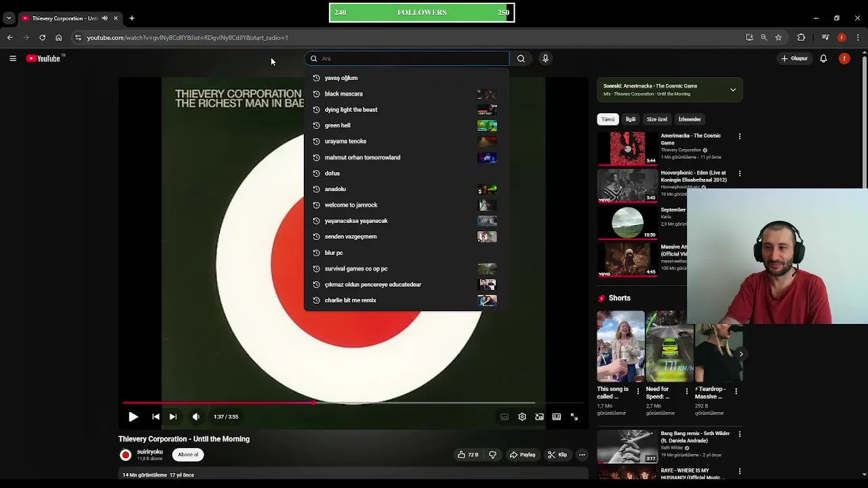Skip to the next video
This screenshot has height=488, width=868.
pyautogui.click(x=173, y=417)
